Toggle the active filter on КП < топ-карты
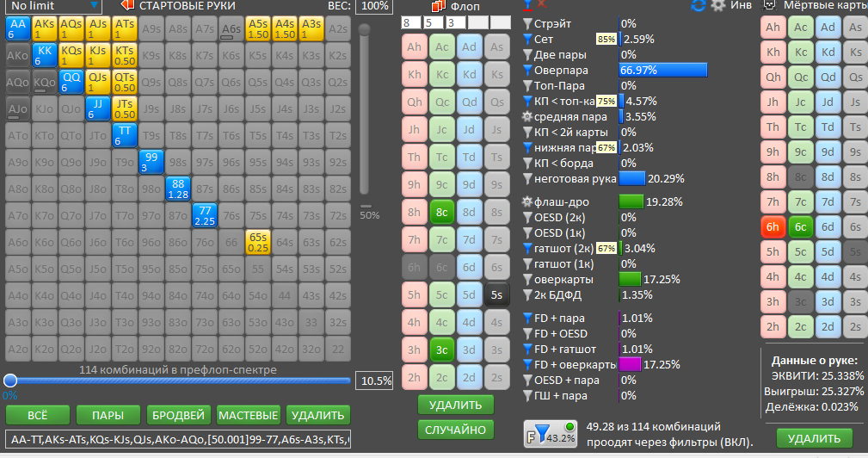868x458 pixels. point(527,102)
